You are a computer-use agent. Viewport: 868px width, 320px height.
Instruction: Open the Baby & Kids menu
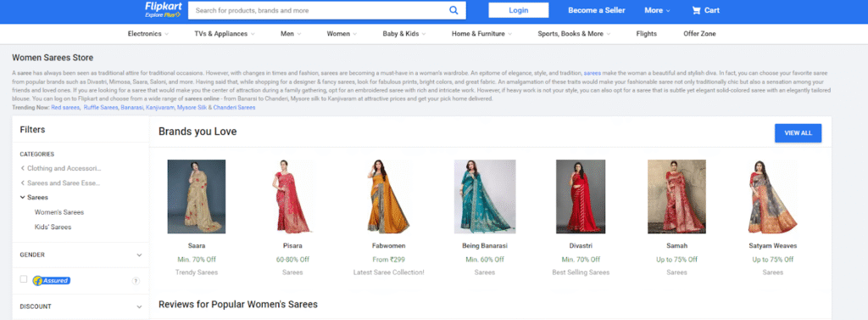click(404, 34)
